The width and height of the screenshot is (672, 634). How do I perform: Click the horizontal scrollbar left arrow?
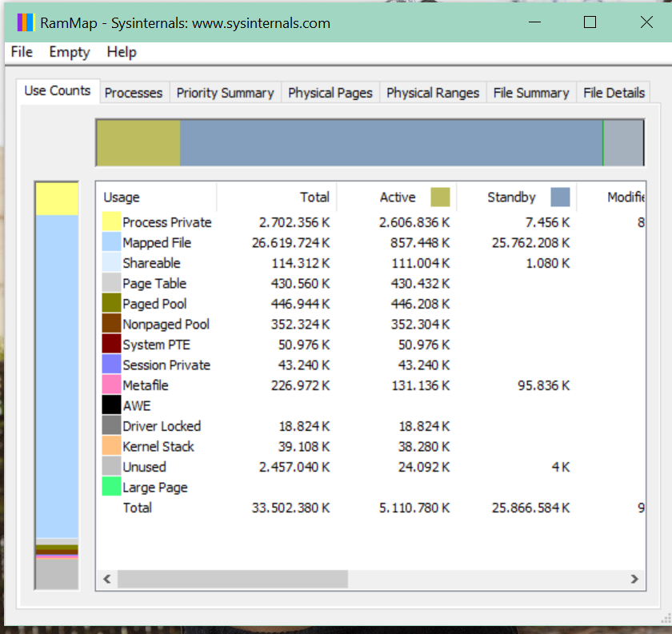(107, 579)
